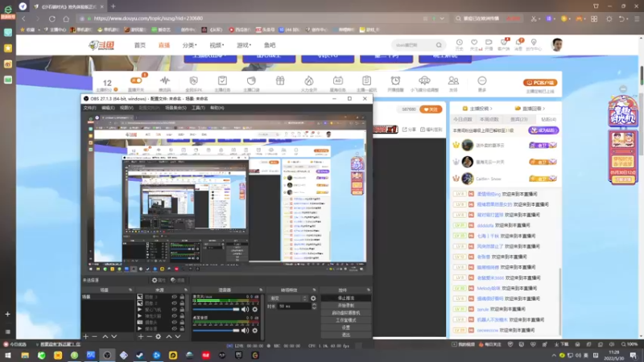Go to browser home page icon
This screenshot has width=644, height=362.
coord(66,19)
